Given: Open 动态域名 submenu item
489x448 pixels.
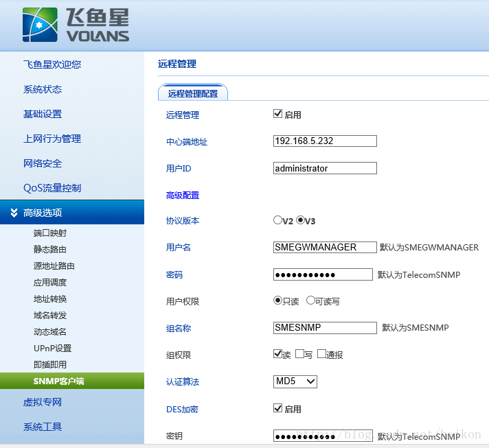Looking at the screenshot, I should click(50, 332).
